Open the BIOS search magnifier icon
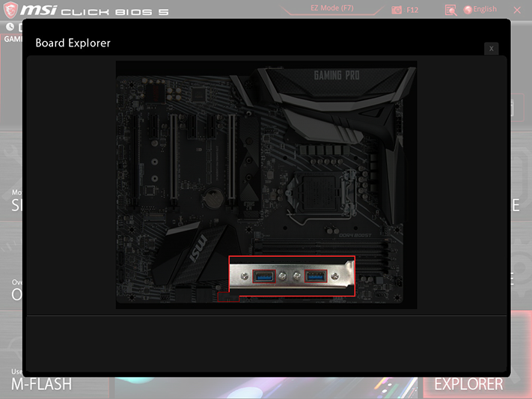 click(450, 10)
